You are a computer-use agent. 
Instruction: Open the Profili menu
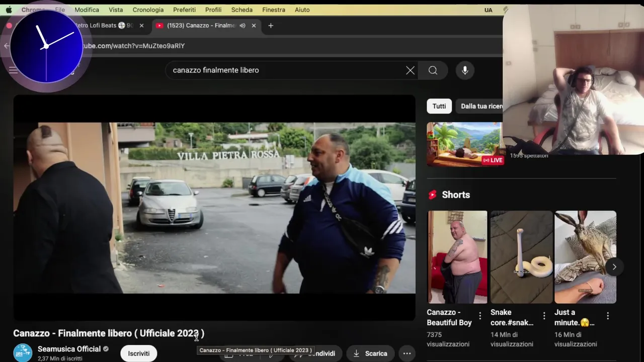tap(213, 10)
